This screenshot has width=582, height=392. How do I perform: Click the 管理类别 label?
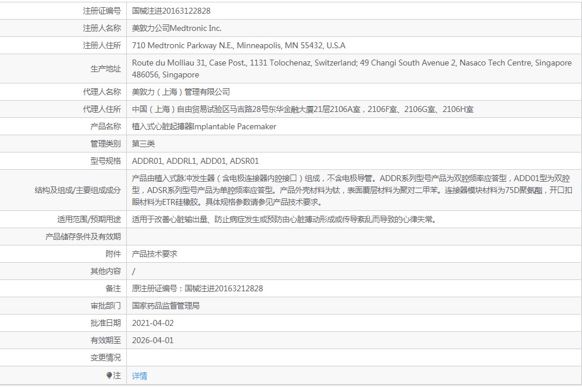[x=105, y=144]
